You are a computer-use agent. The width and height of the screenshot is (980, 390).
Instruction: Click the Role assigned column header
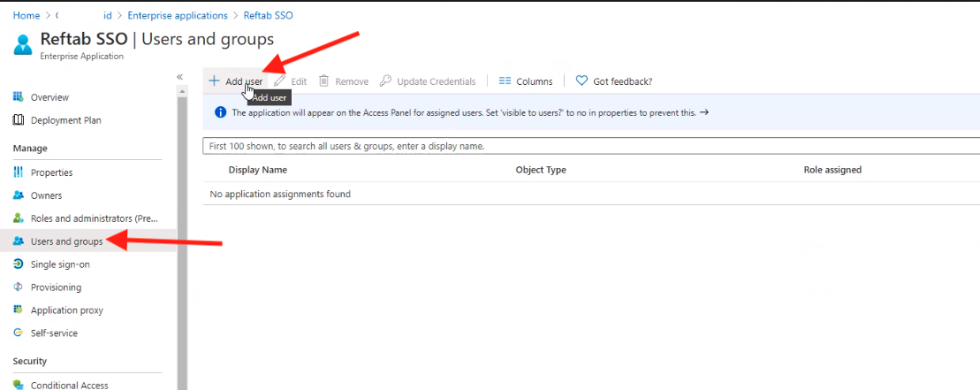(x=832, y=170)
